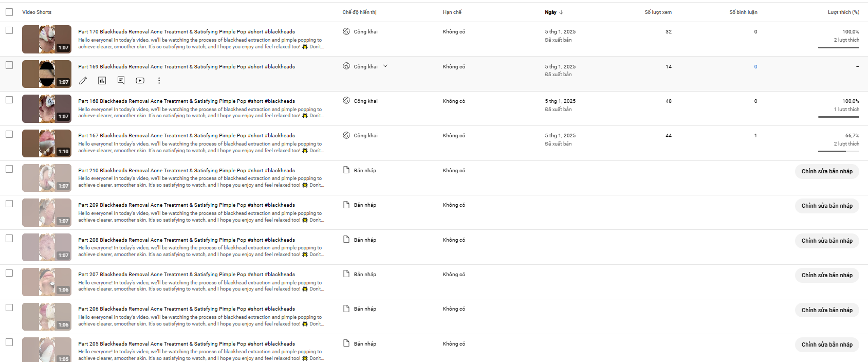This screenshot has height=362, width=868.
Task: Open comments icon for Part 169
Action: [x=121, y=81]
